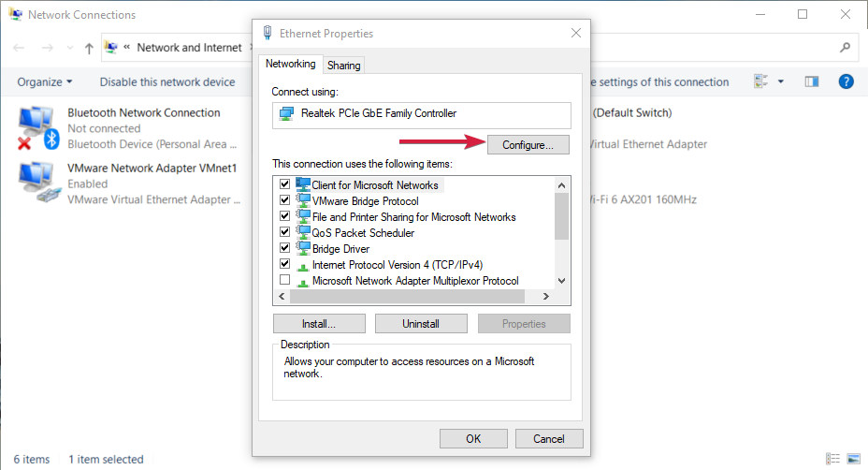Click Realtek PCIe GbE Family Controller field
The image size is (868, 470).
pos(421,115)
